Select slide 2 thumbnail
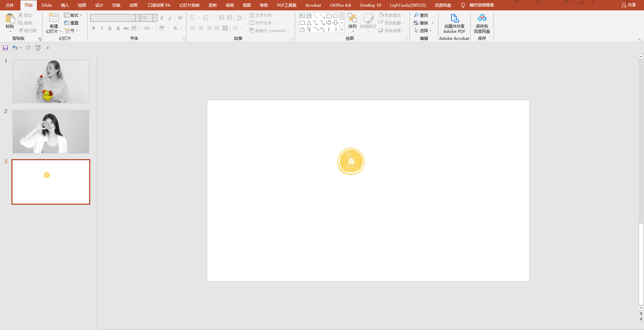 tap(51, 132)
